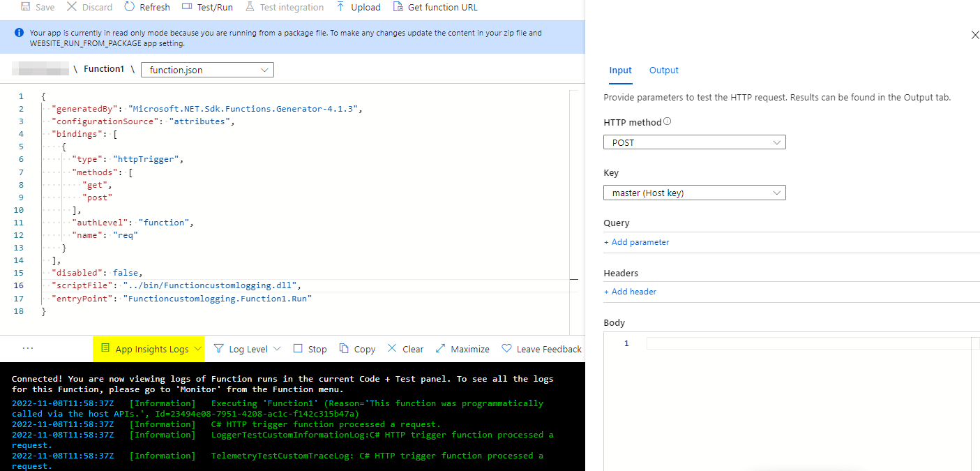Screen dimensions: 980x471
Task: Click the Log Level filter icon
Action: pyautogui.click(x=218, y=348)
